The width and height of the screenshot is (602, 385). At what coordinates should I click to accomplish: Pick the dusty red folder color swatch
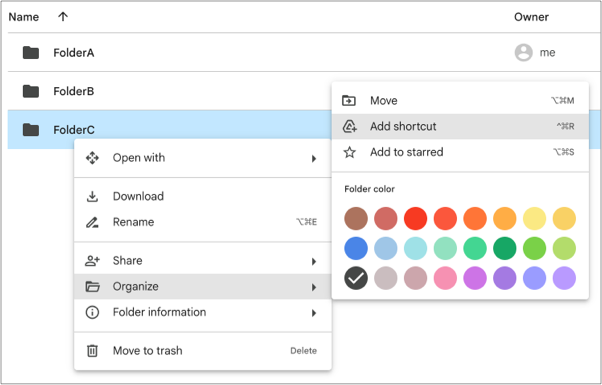tap(385, 218)
